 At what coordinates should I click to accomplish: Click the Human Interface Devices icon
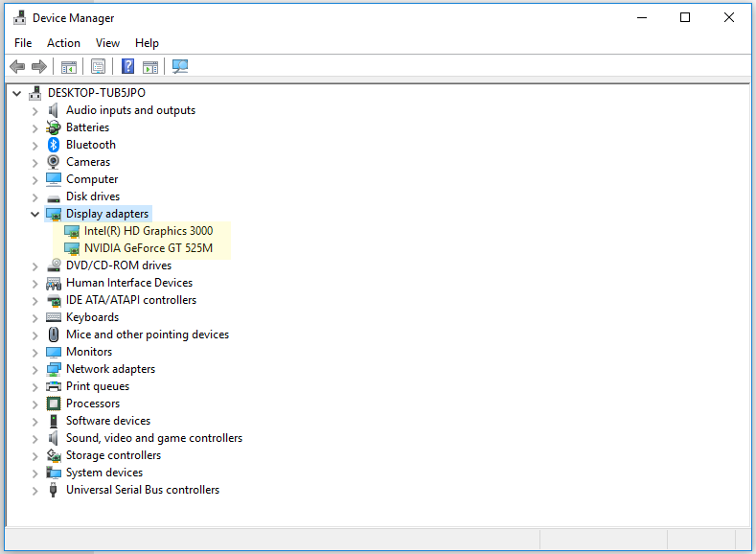click(x=54, y=283)
